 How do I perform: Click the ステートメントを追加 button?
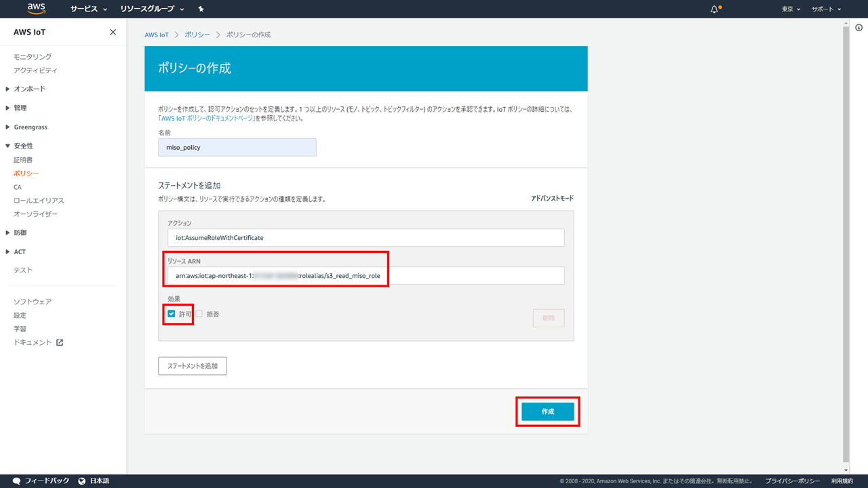193,366
